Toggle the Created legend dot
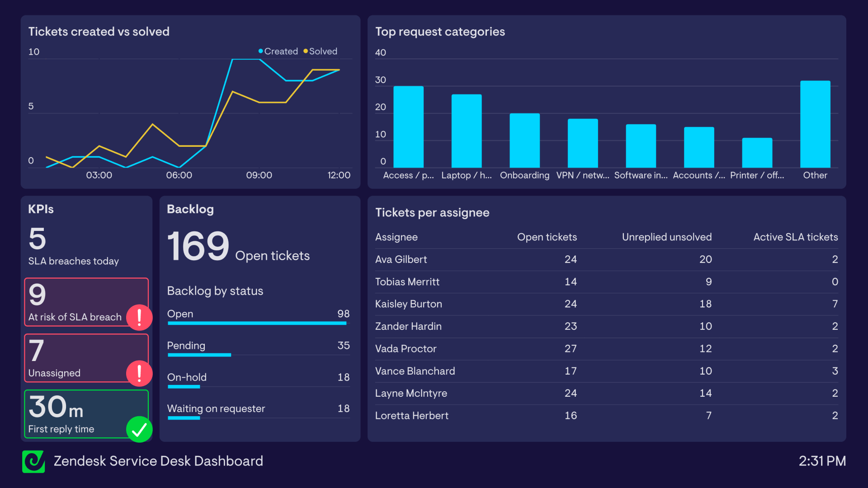The height and width of the screenshot is (488, 868). pyautogui.click(x=261, y=51)
